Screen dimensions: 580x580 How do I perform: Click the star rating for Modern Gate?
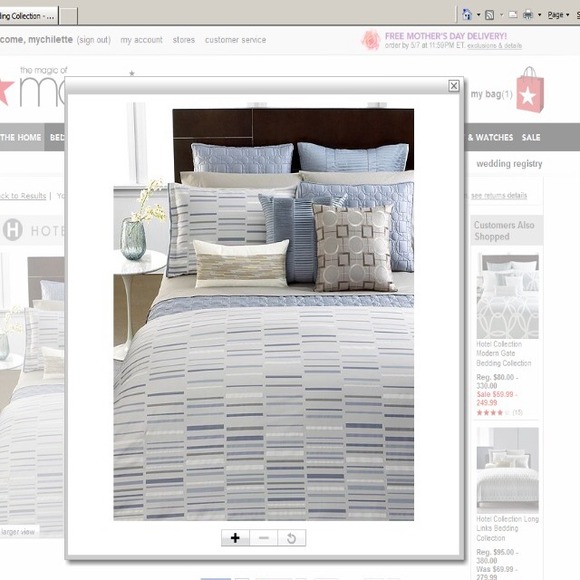[x=493, y=413]
